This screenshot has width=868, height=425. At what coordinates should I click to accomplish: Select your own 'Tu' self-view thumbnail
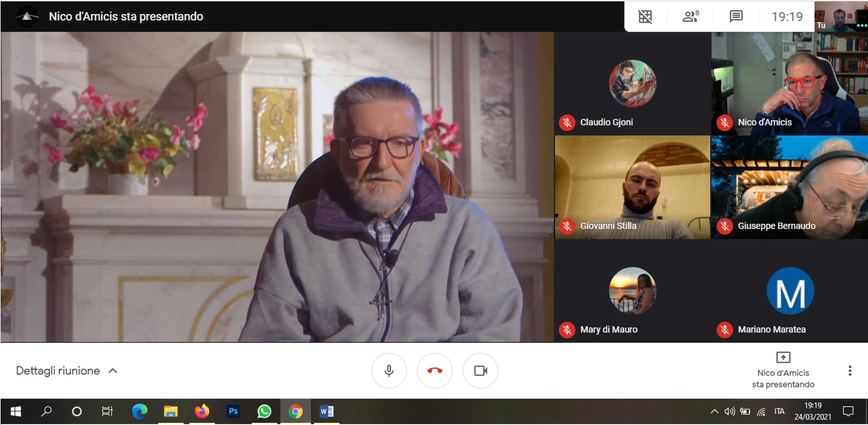click(841, 16)
